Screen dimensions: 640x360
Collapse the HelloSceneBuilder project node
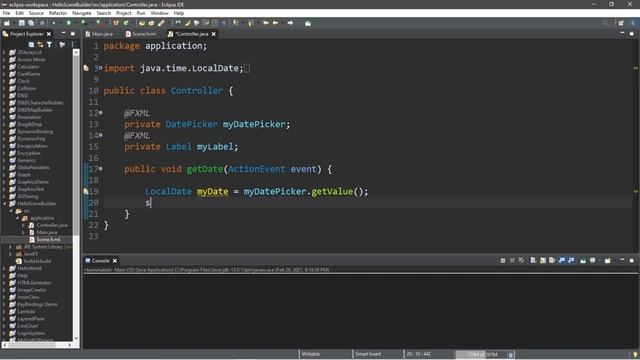click(4, 203)
